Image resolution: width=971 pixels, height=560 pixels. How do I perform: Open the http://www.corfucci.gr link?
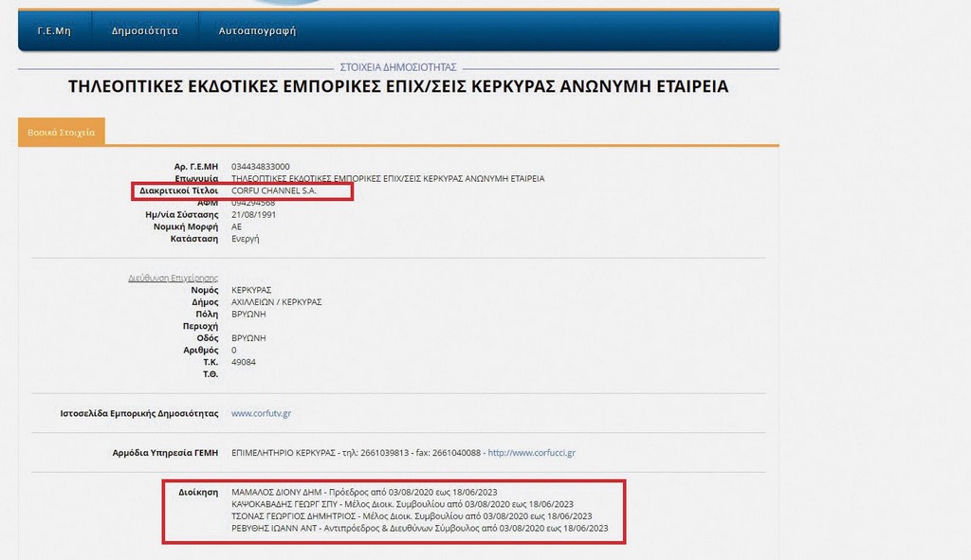coord(531,453)
